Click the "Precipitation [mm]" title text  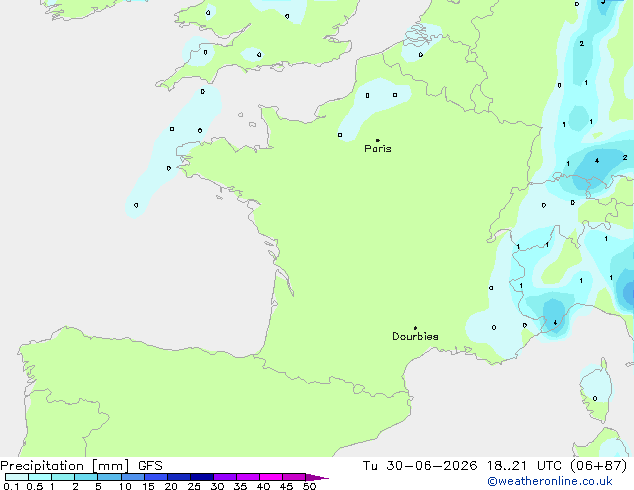[64, 466]
